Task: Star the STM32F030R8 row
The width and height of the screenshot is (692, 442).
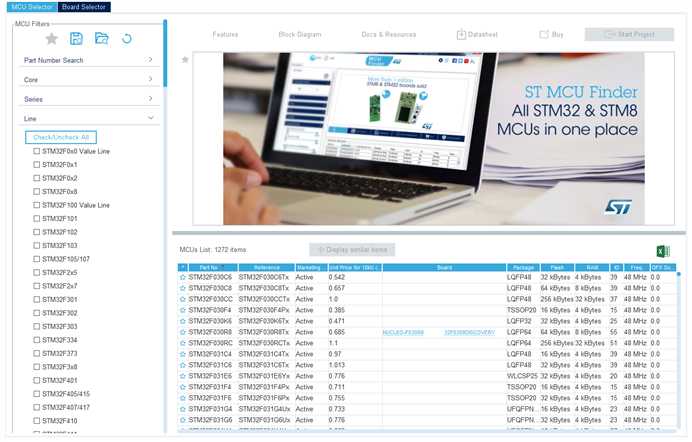Action: [x=183, y=333]
